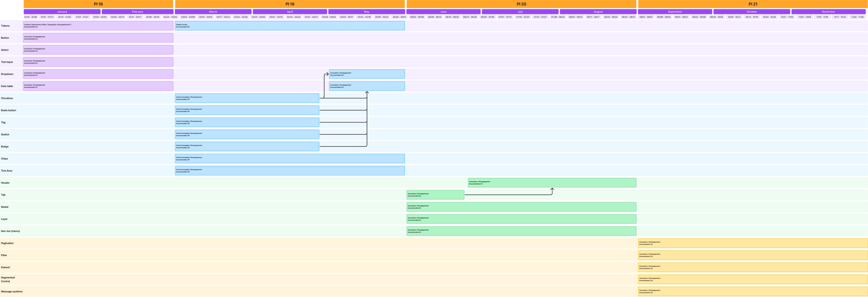
Task: Open the green Header task bar
Action: [552, 183]
